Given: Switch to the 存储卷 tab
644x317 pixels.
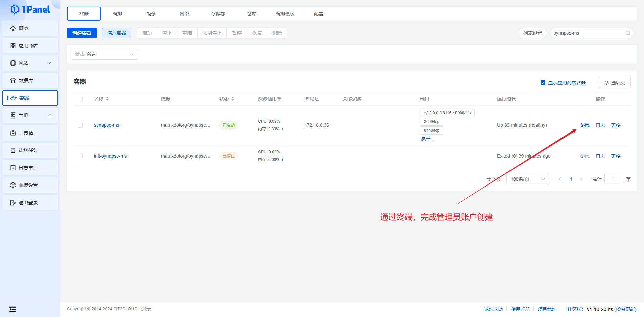Looking at the screenshot, I should click(x=218, y=14).
